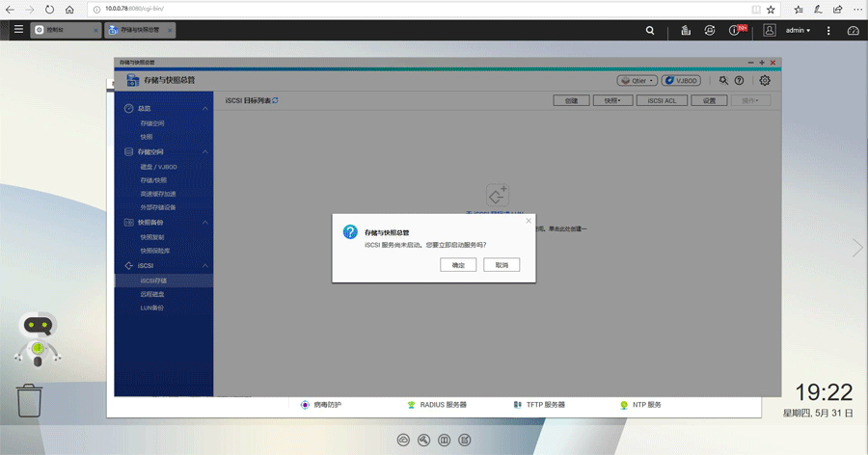Click the storage manager settings gear

765,81
